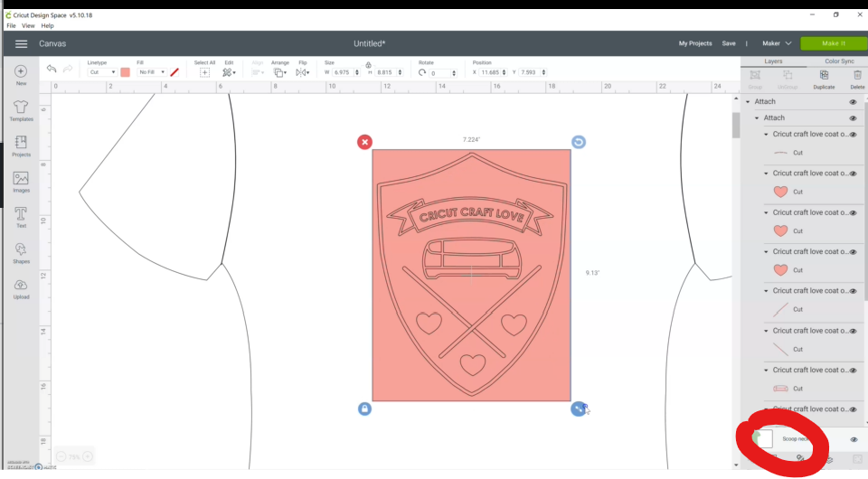
Task: Switch to the Color Sync tab
Action: (839, 61)
